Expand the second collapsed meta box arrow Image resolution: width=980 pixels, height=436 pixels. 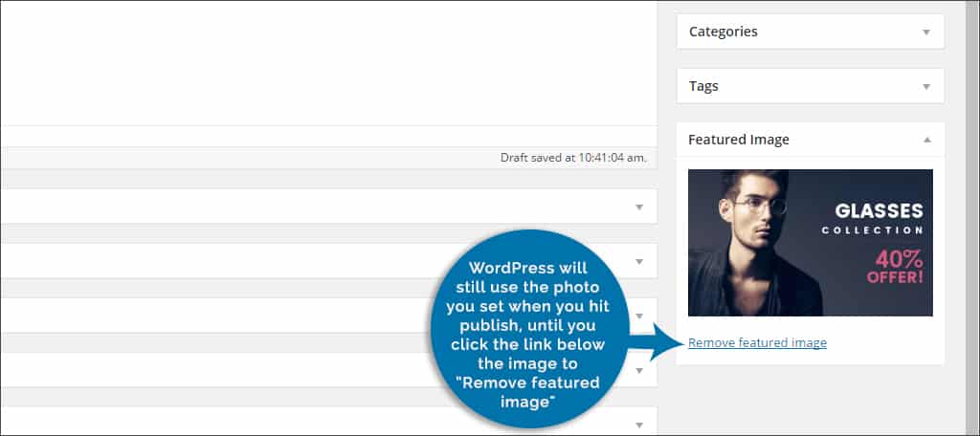(638, 261)
